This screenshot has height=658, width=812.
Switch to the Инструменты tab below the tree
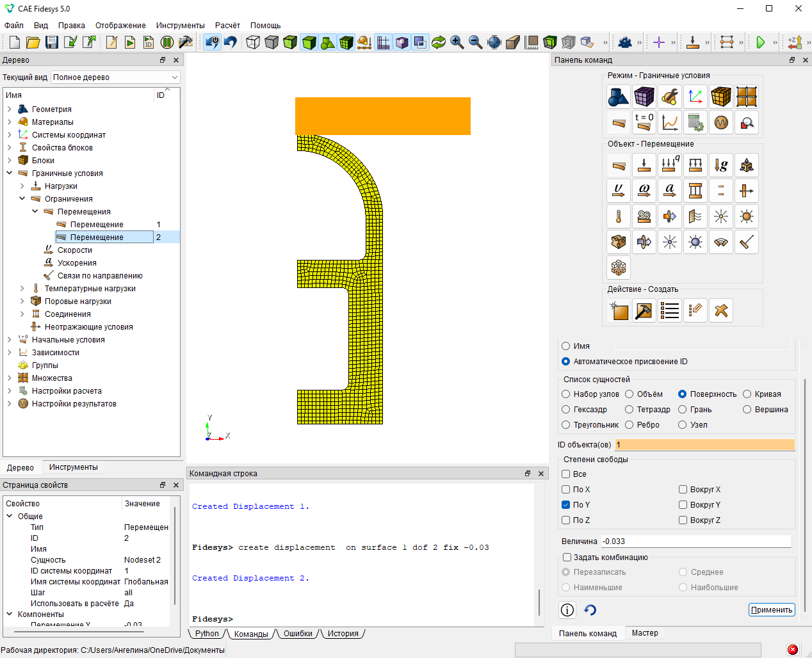tap(74, 467)
